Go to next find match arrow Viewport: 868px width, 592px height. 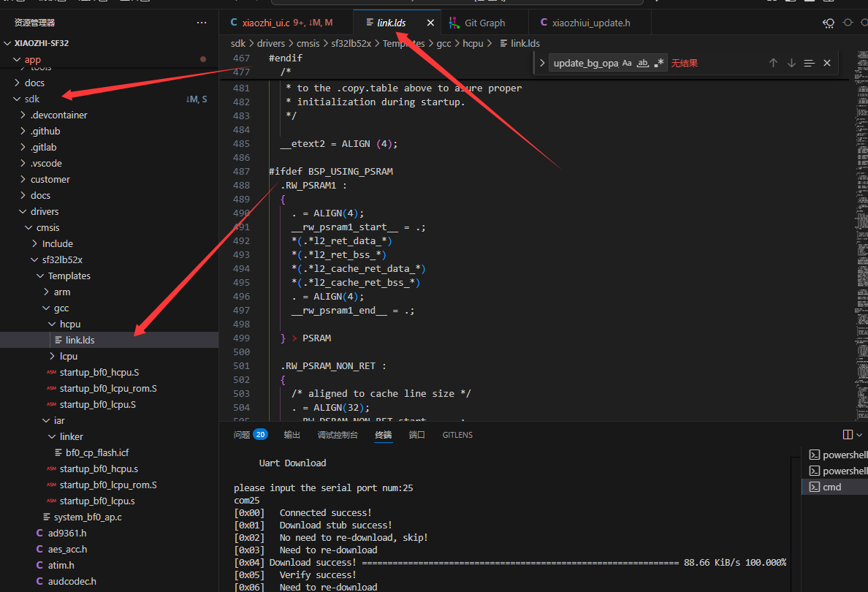click(x=791, y=63)
